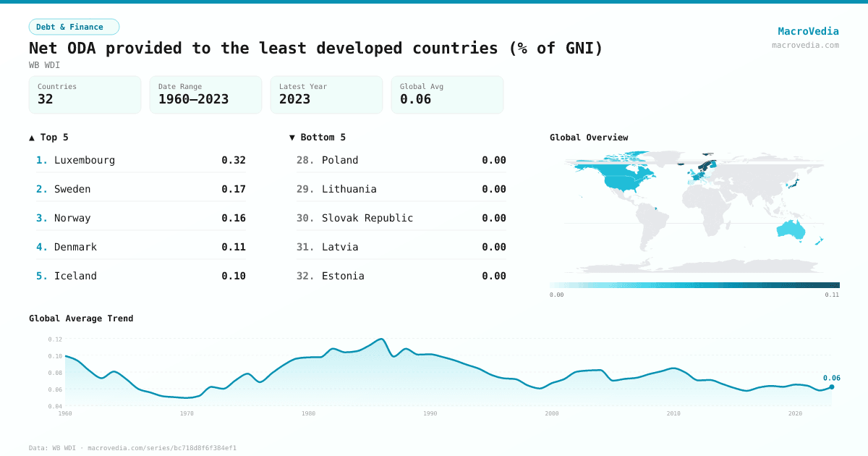Click Norway's value 0.16
The image size is (868, 456).
pos(234,218)
